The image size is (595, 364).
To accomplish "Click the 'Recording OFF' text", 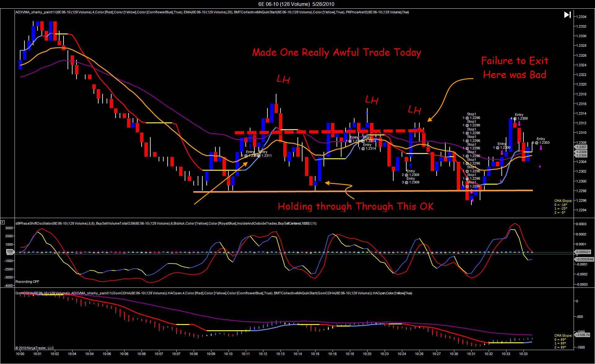I will pos(27,282).
